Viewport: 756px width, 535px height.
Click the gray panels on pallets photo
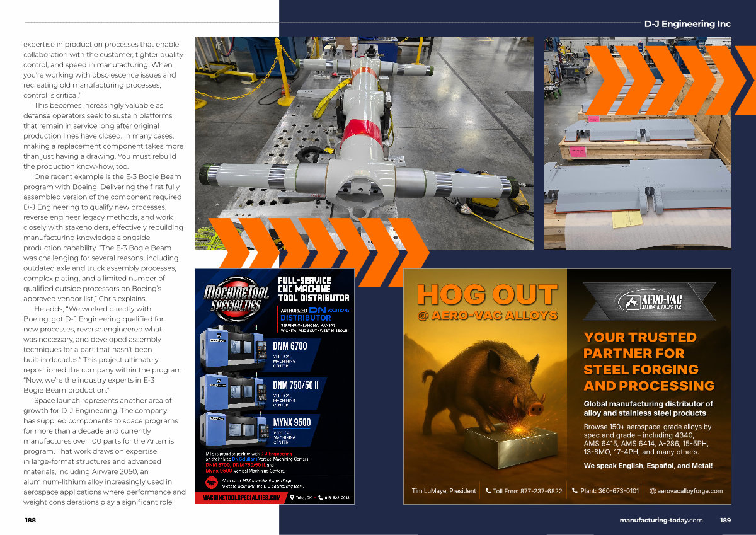click(638, 143)
